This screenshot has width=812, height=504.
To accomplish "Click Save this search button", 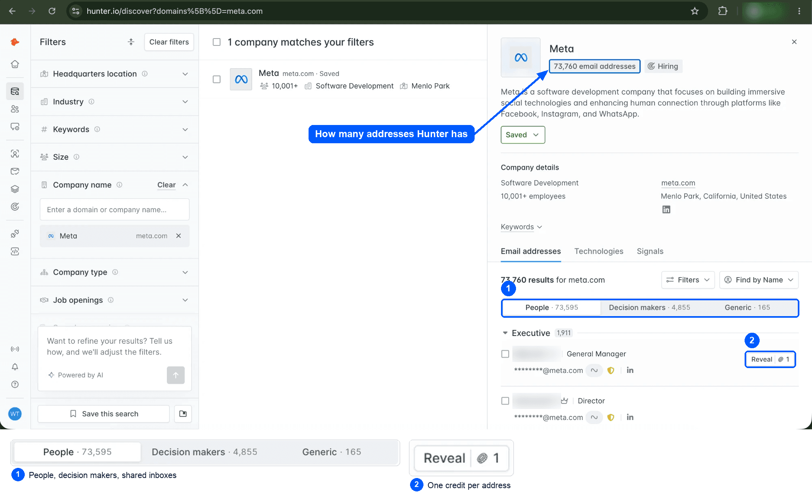I will pyautogui.click(x=104, y=414).
